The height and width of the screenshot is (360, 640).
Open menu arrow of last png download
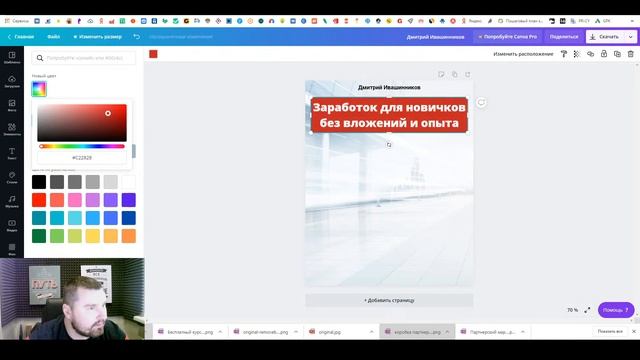pyautogui.click(x=523, y=332)
